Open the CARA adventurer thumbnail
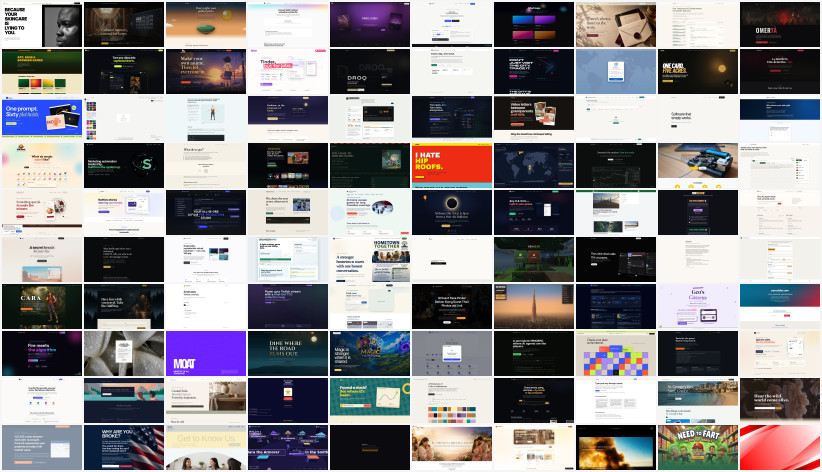The width and height of the screenshot is (822, 472). pyautogui.click(x=42, y=306)
